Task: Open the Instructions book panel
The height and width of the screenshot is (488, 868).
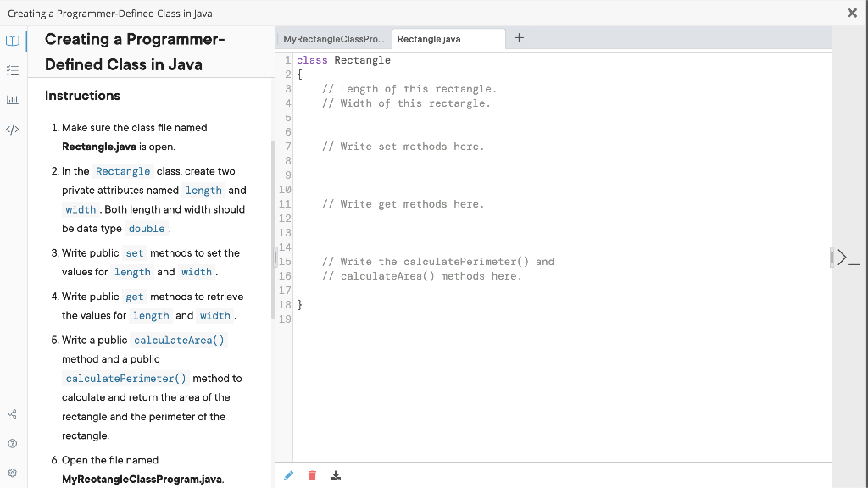Action: 12,40
